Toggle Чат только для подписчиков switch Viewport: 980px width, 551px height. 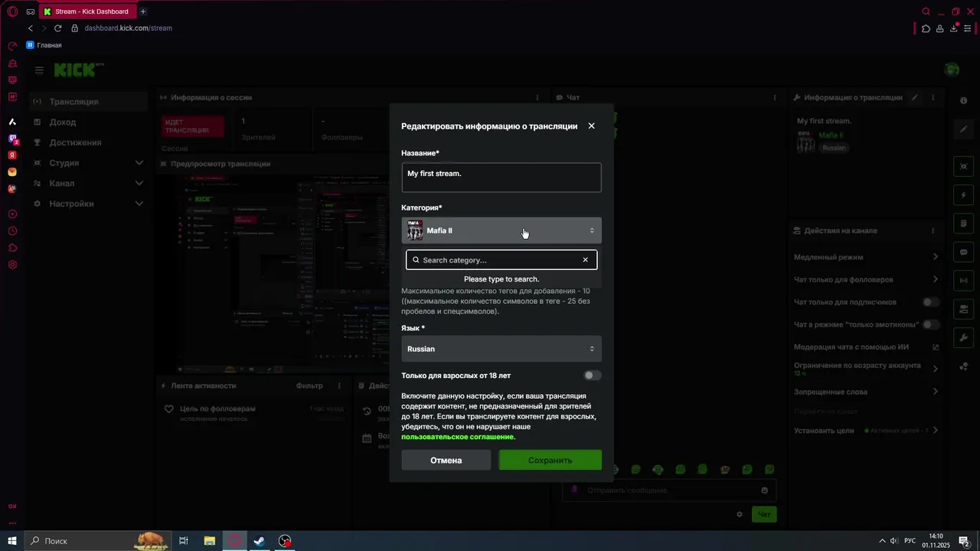click(x=931, y=302)
